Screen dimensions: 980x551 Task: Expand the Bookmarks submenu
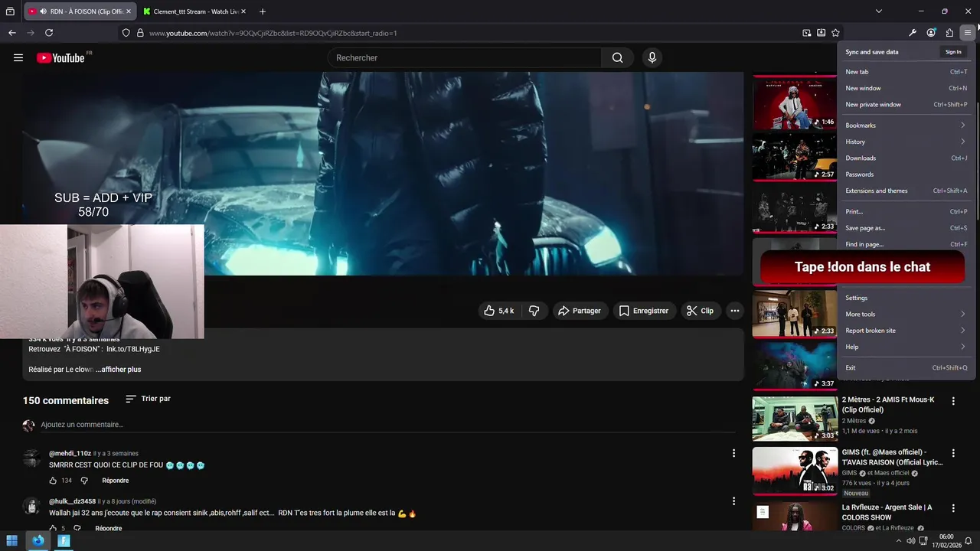click(906, 125)
